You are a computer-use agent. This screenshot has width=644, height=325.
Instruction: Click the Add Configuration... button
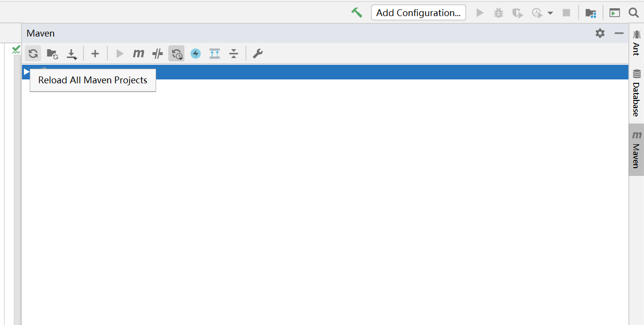[418, 13]
